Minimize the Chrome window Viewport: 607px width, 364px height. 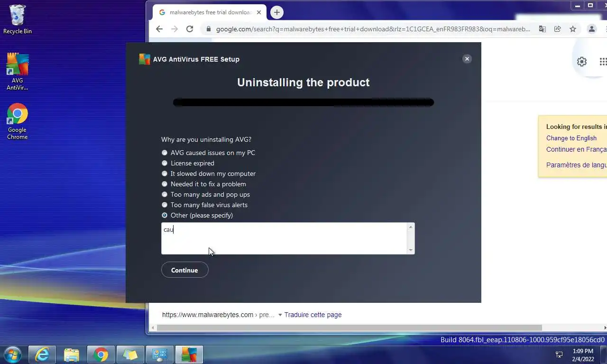577,6
